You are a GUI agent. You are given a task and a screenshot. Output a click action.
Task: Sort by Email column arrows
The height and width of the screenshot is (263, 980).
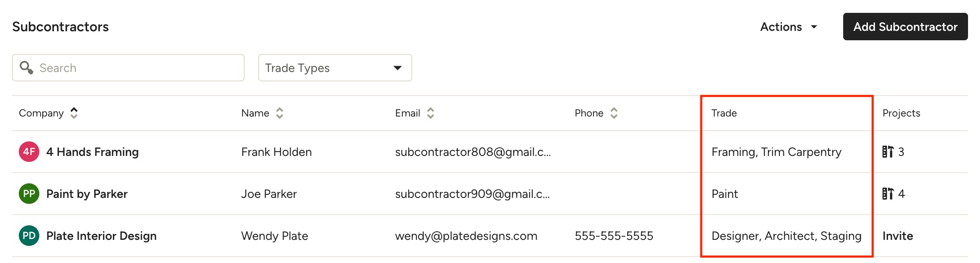pos(431,113)
